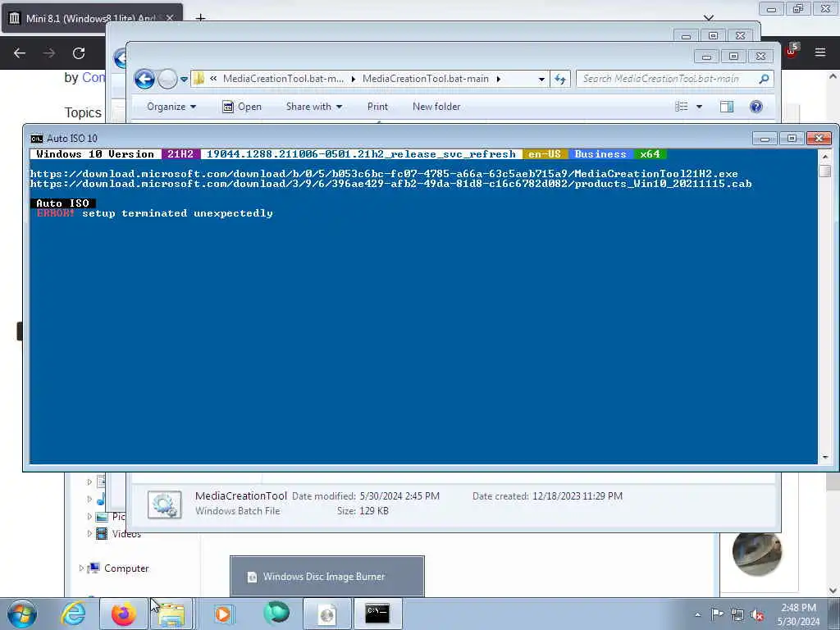Open a new browser tab
Image resolution: width=840 pixels, height=630 pixels.
point(200,18)
